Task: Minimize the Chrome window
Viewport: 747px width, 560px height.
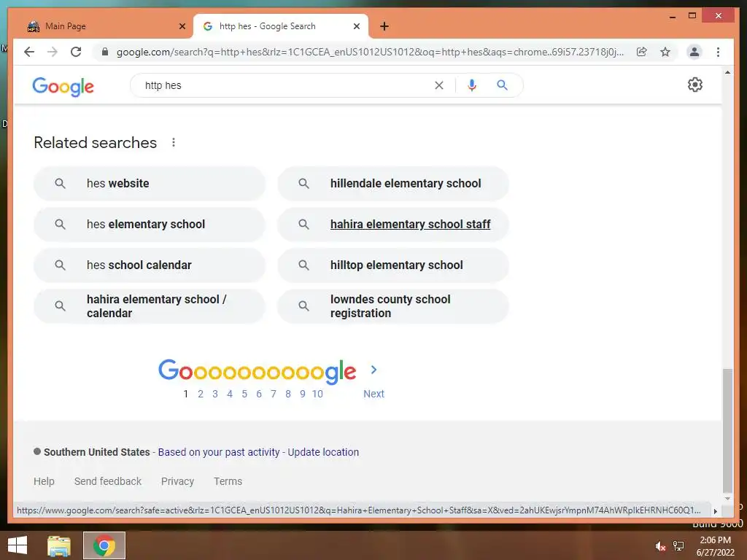Action: pyautogui.click(x=673, y=16)
